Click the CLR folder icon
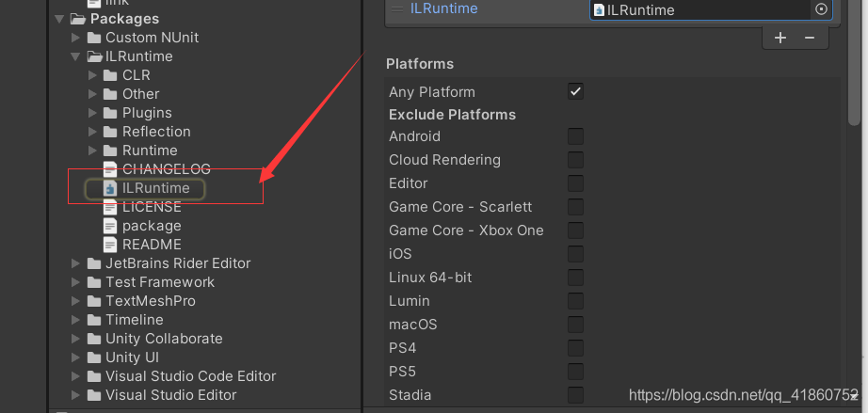This screenshot has height=413, width=868. pos(111,75)
